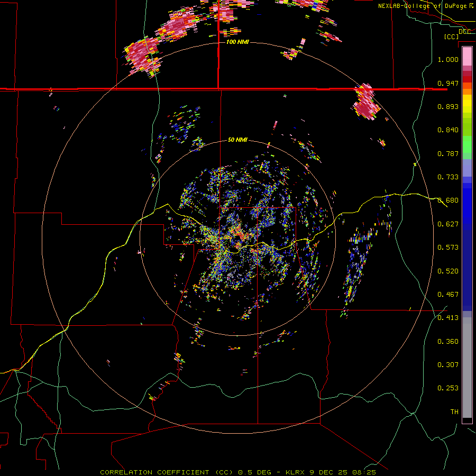This screenshot has height=476, width=476.
Task: Click the 0.520 color scale value
Action: point(448,271)
